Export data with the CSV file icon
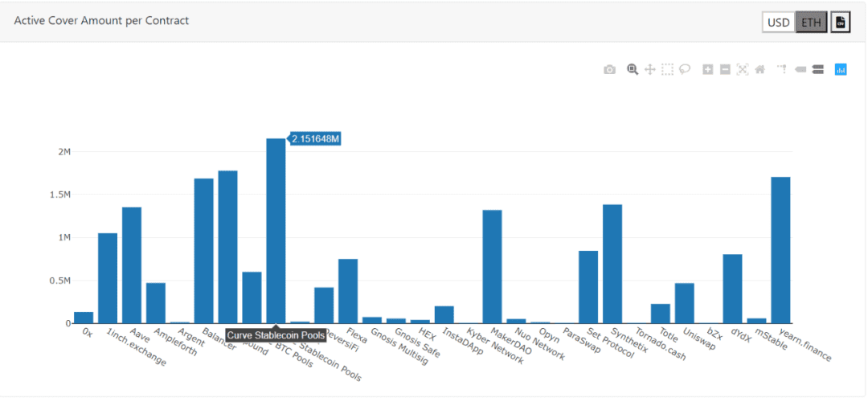 (x=841, y=23)
